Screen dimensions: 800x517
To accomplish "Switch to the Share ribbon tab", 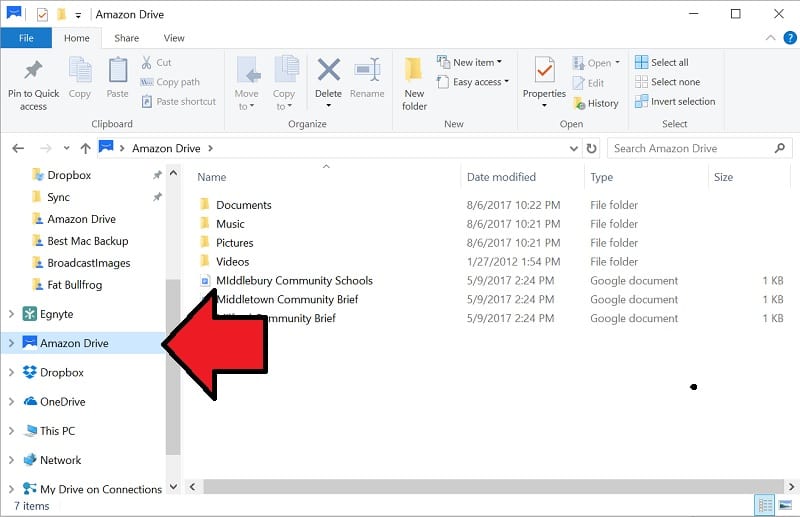I will pyautogui.click(x=127, y=38).
